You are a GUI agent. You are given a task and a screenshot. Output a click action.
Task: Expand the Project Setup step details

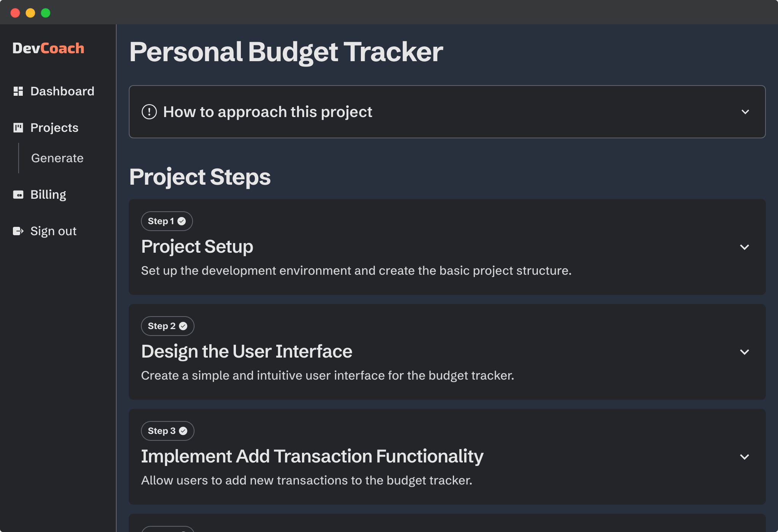pos(744,247)
